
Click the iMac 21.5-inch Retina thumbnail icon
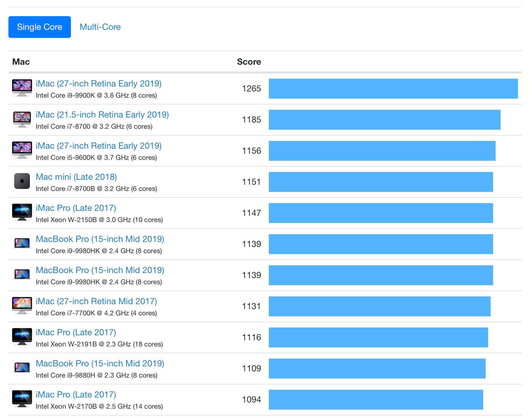point(22,119)
